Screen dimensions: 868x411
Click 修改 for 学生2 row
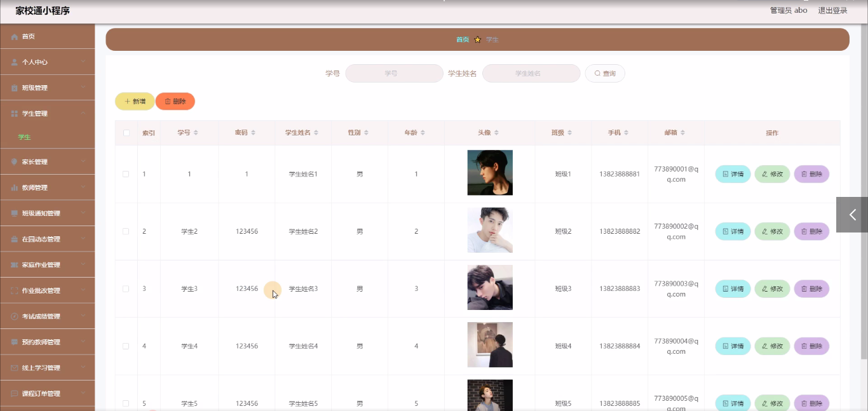click(x=772, y=231)
